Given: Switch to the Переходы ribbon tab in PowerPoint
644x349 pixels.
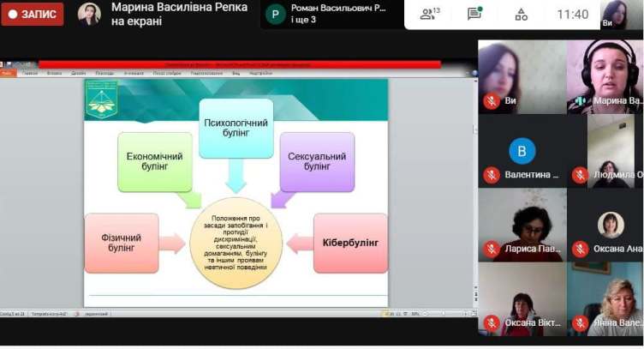Looking at the screenshot, I should 104,73.
